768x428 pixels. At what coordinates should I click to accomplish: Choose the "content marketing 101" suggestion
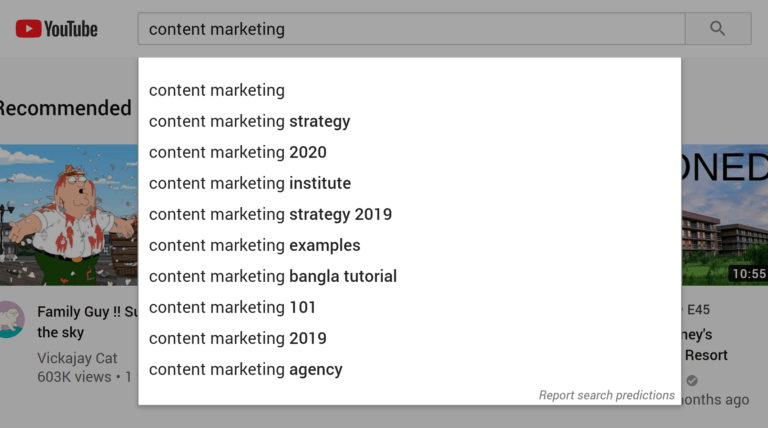tap(232, 307)
